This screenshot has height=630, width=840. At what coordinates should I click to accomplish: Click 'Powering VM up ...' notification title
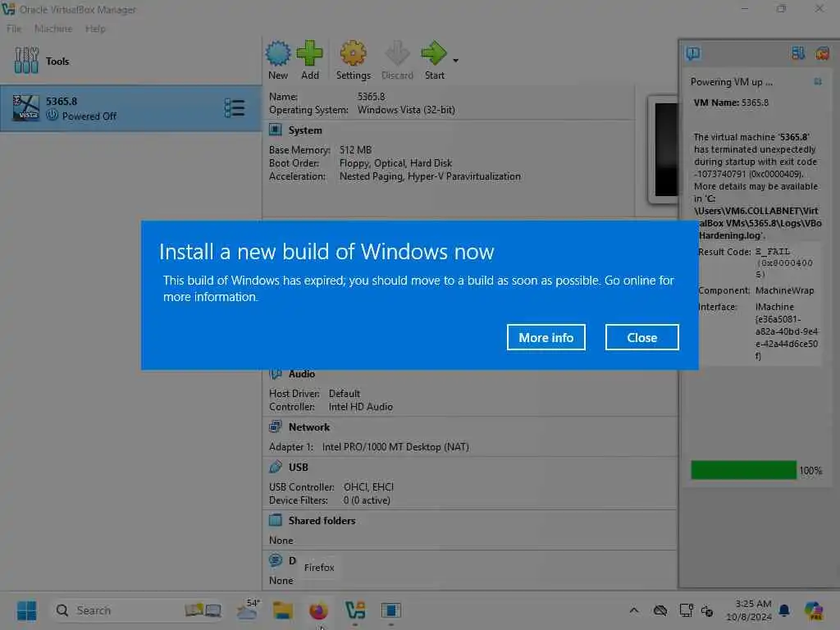point(731,82)
